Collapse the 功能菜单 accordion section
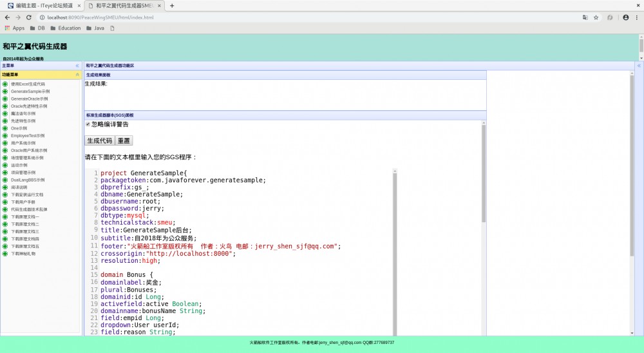Screen dimensions: 644x353 pos(77,75)
